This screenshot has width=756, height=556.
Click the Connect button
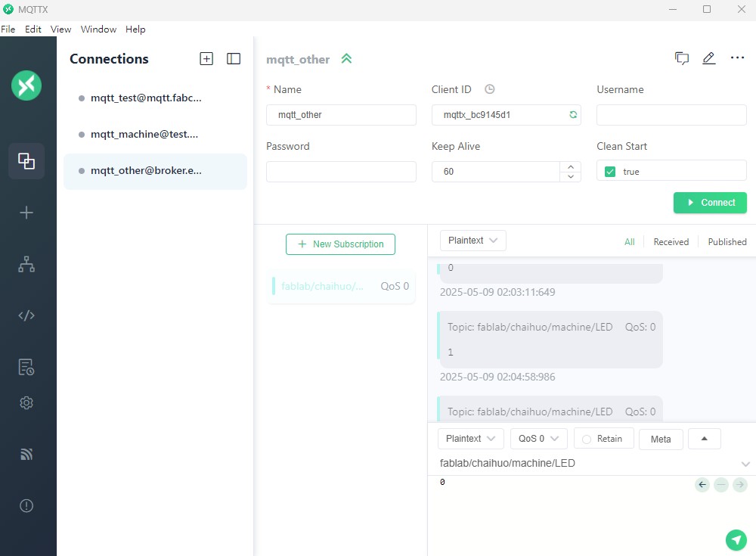click(x=710, y=203)
